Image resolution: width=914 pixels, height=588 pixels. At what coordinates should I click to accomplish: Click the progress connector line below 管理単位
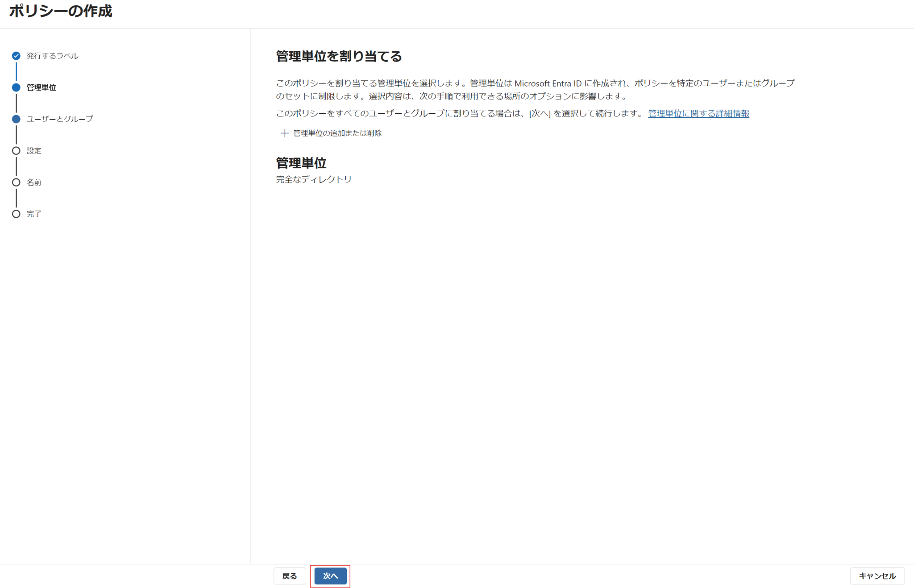(x=17, y=103)
